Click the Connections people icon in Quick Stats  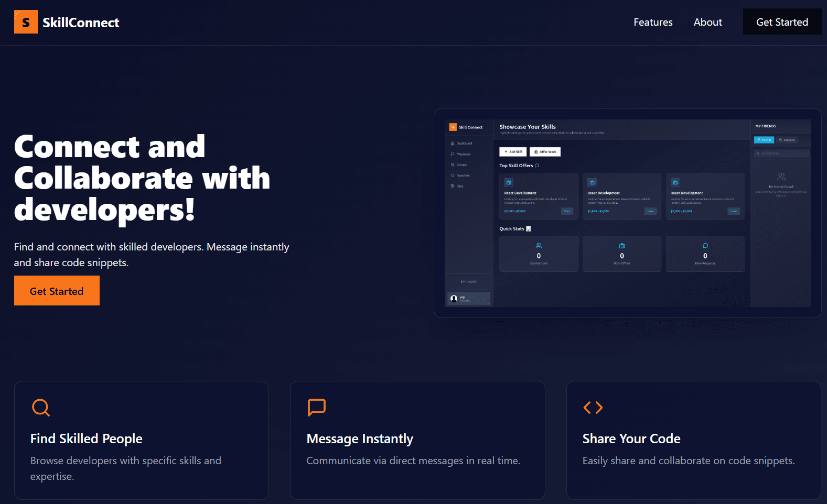pyautogui.click(x=539, y=246)
